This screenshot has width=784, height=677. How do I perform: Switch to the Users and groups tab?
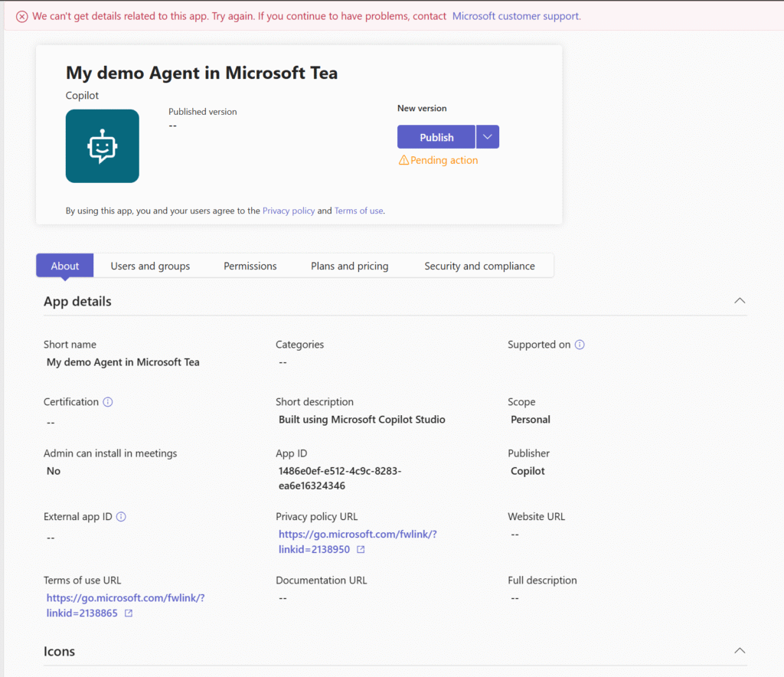point(150,266)
